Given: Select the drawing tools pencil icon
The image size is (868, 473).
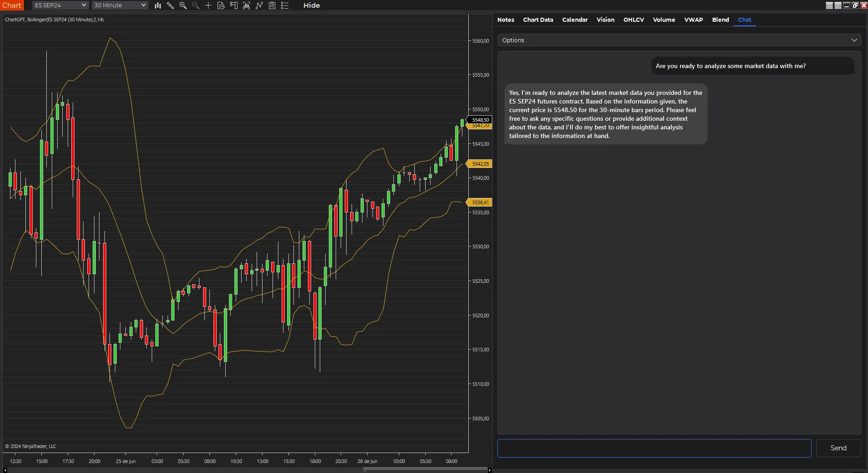Looking at the screenshot, I should point(170,5).
